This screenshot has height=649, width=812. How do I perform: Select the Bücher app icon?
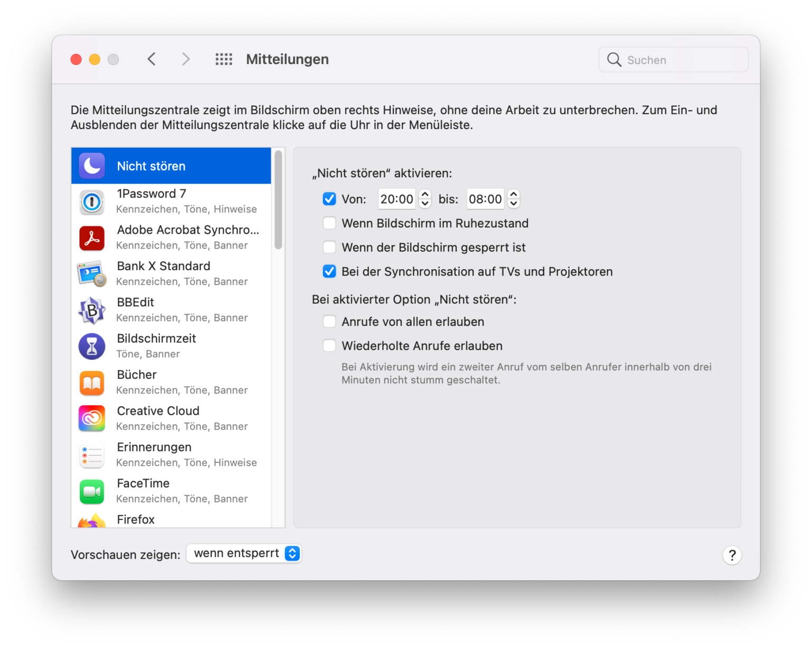[x=91, y=382]
